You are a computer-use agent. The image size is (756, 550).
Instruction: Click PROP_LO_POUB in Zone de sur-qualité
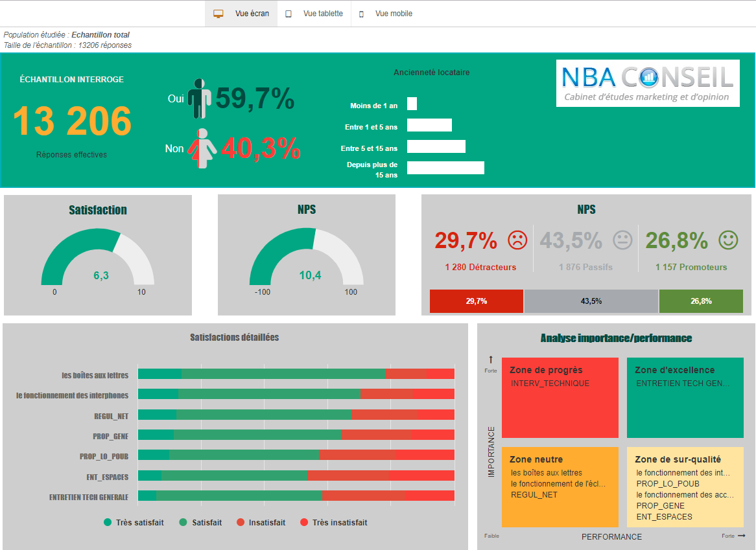667,483
